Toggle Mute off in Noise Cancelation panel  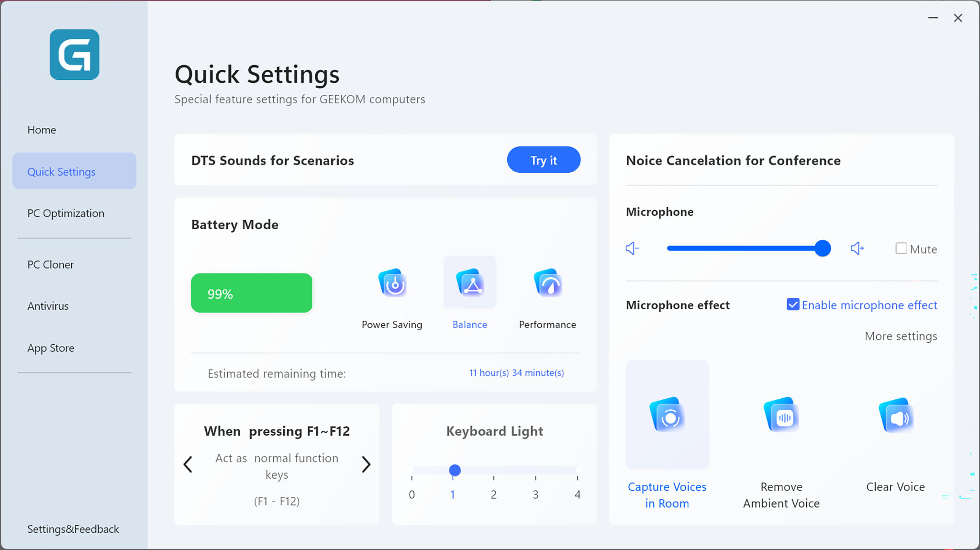[902, 248]
